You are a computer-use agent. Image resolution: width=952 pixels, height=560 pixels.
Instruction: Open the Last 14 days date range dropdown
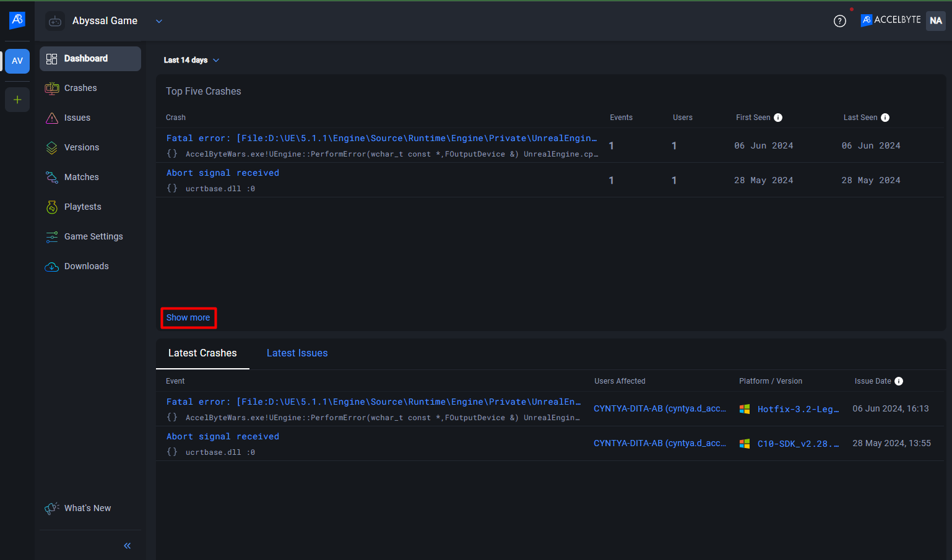click(x=191, y=60)
